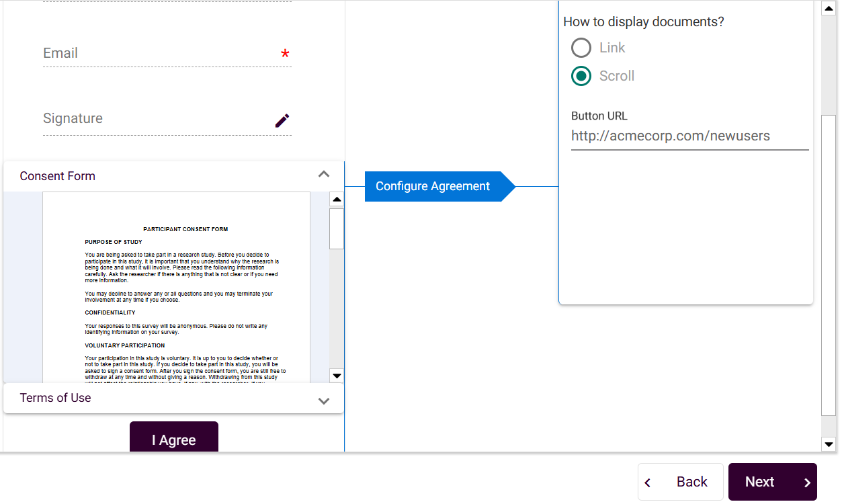Viewport: 842px width, 504px height.
Task: Expand the Terms of Use section
Action: tap(324, 401)
